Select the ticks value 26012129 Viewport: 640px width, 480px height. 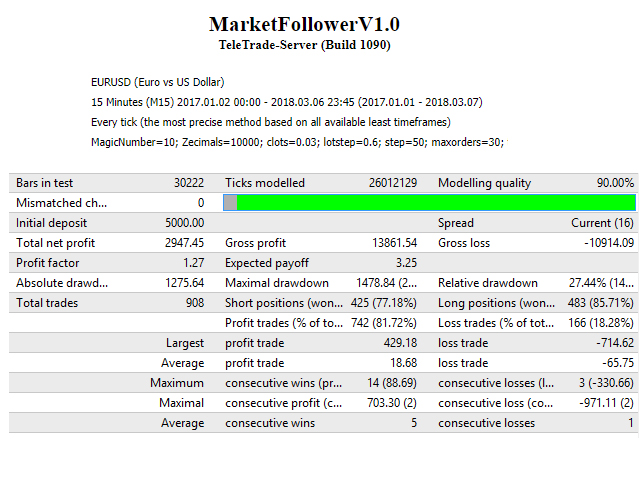pyautogui.click(x=393, y=183)
